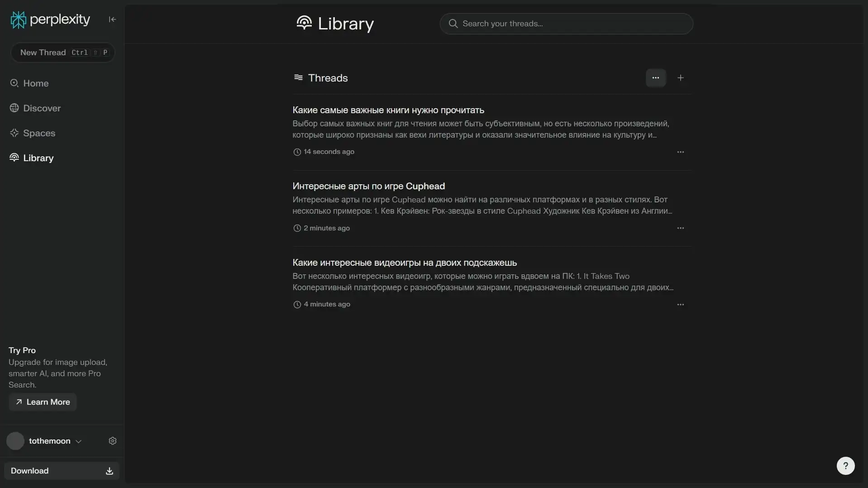Click the help question mark icon
The image size is (868, 488).
(x=845, y=465)
